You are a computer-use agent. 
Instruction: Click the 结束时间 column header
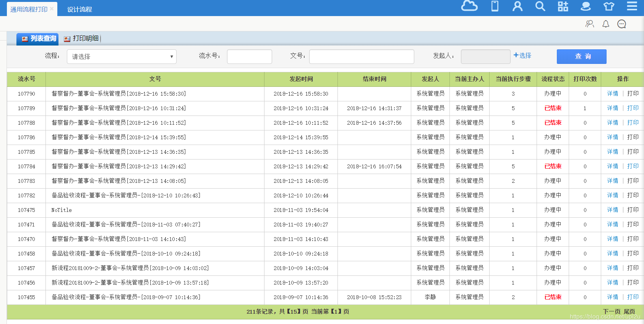pos(374,79)
